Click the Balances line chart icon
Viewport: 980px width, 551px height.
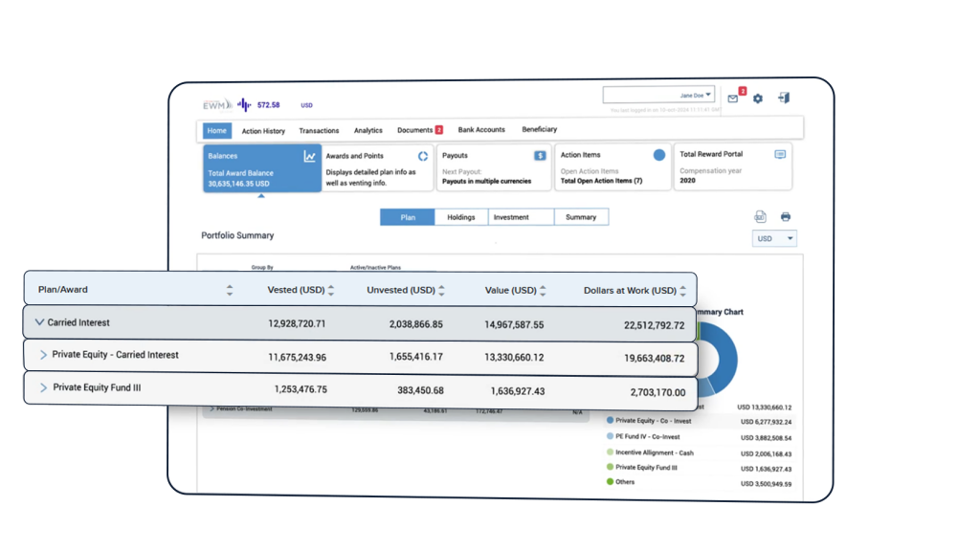(310, 156)
